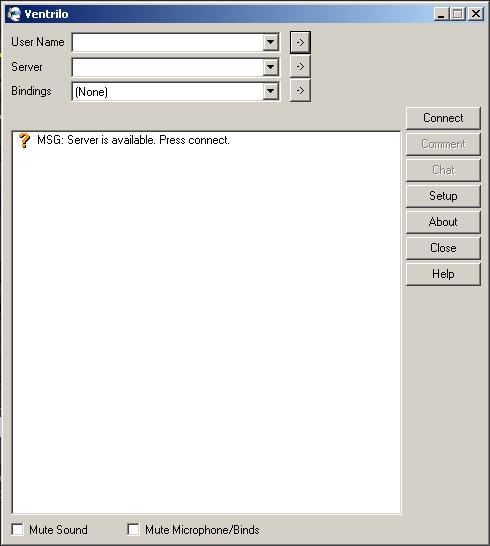Expand the User Name dropdown list
Screen dimensions: 490x546
pos(270,42)
